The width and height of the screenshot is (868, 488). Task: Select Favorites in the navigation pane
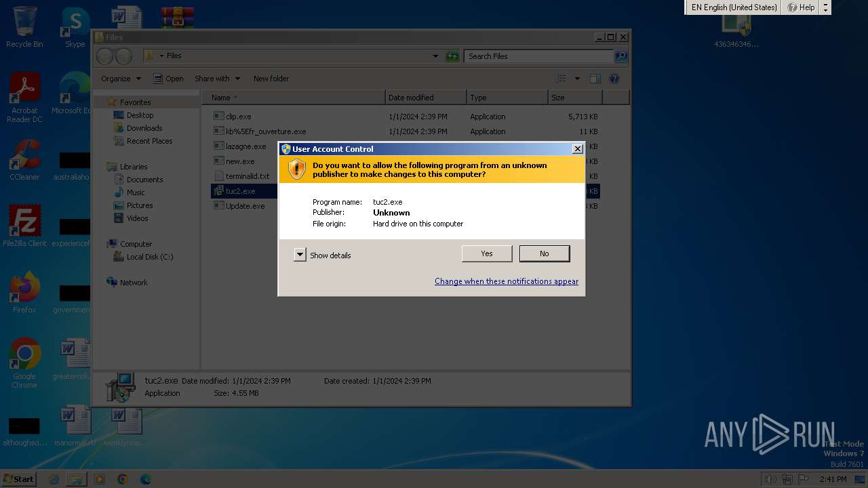(x=135, y=102)
